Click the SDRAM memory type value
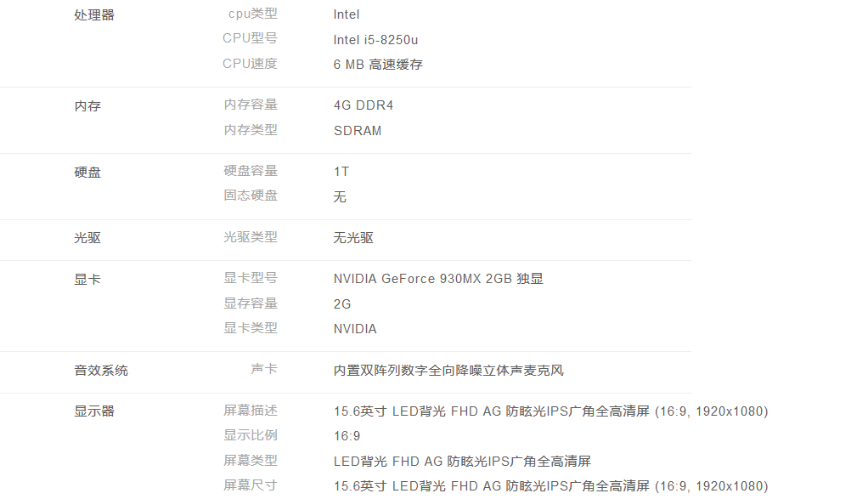Screen dimensions: 868x499 (358, 131)
